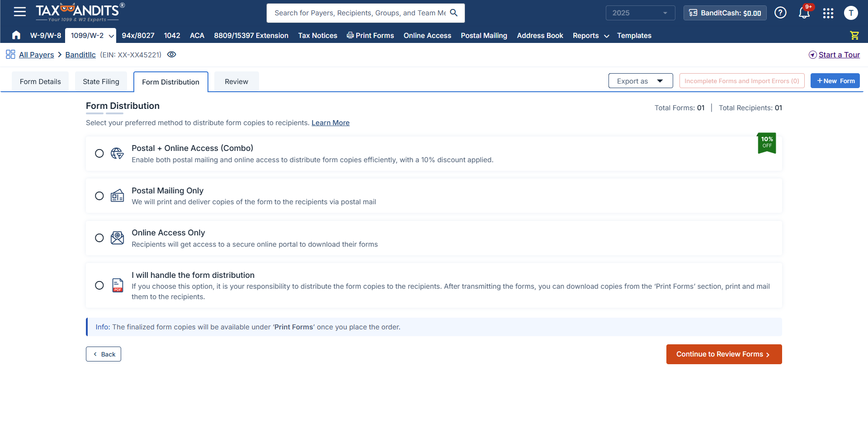Expand the Export as dropdown
Image resolution: width=868 pixels, height=427 pixels.
pos(640,80)
